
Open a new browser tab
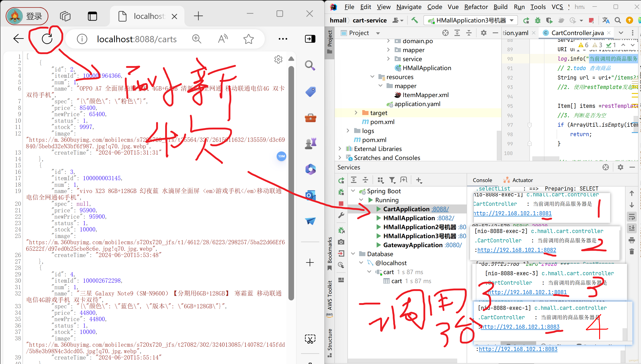point(198,16)
